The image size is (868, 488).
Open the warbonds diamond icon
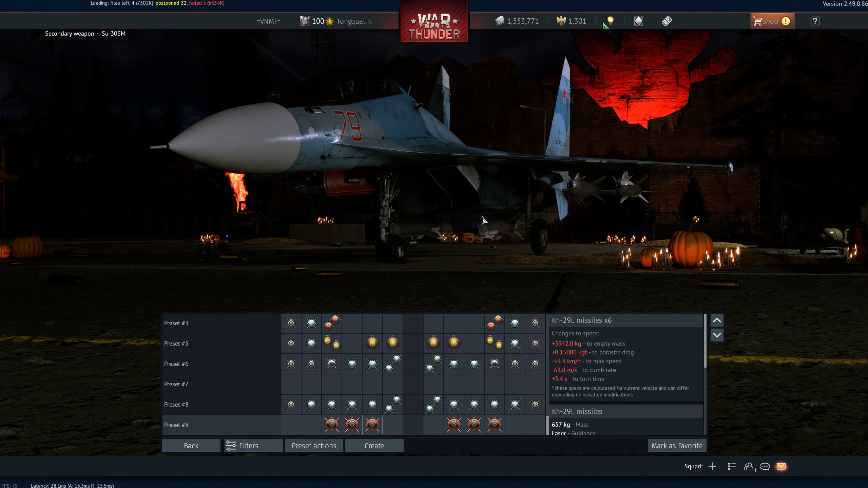[638, 21]
